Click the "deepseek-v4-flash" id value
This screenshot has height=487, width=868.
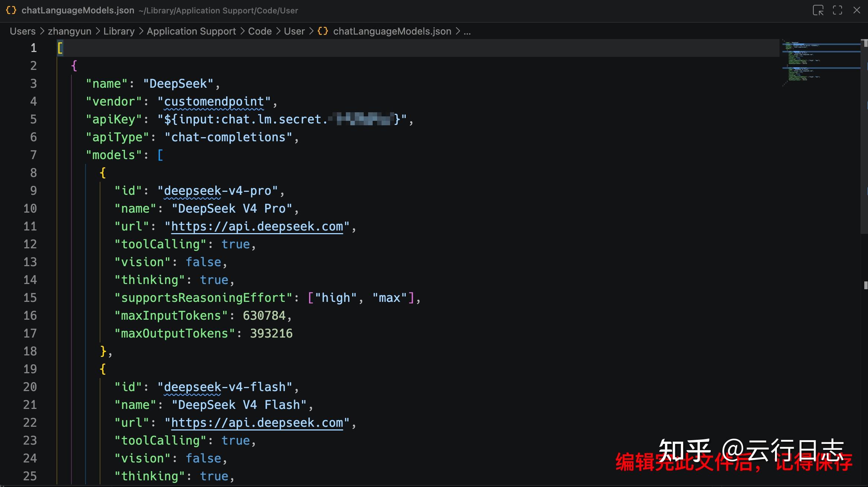(225, 387)
